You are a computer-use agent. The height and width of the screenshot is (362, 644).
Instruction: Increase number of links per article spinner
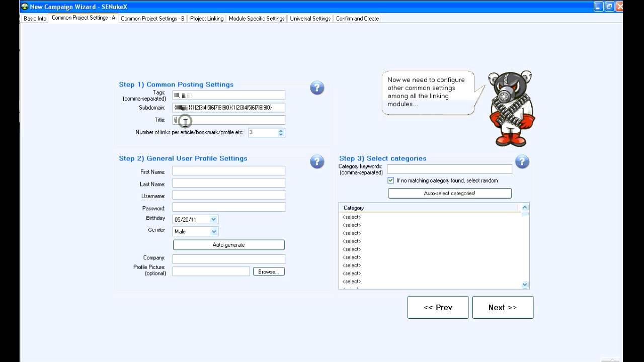pyautogui.click(x=281, y=130)
